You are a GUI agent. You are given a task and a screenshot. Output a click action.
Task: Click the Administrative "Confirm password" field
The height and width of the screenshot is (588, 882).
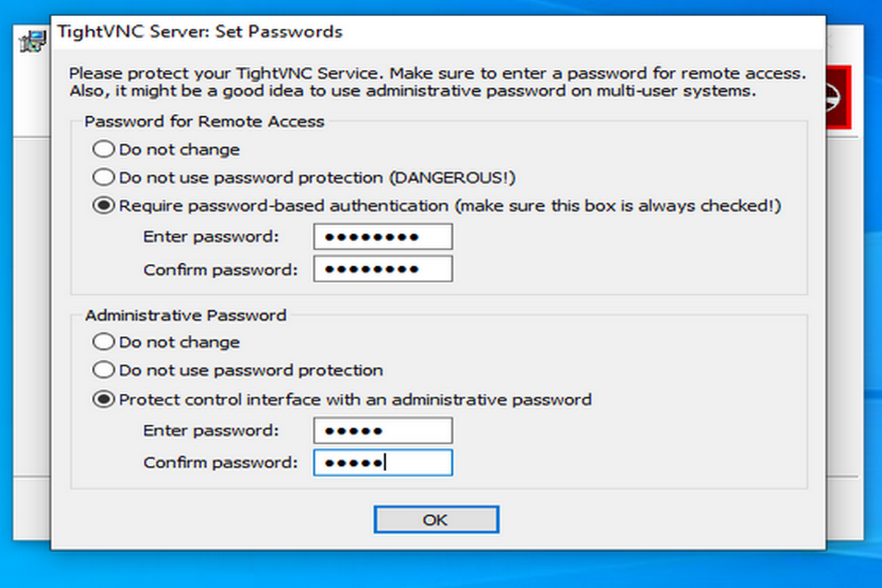point(382,463)
